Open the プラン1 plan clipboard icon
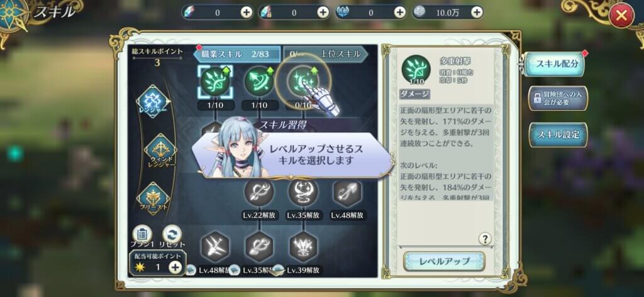Screen dimensions: 644x297 coord(142,234)
